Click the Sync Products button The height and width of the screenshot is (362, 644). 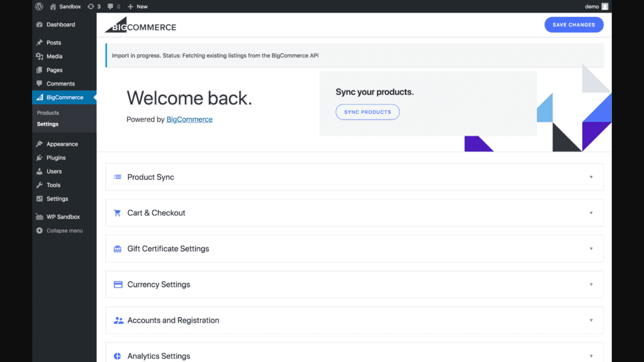click(367, 112)
